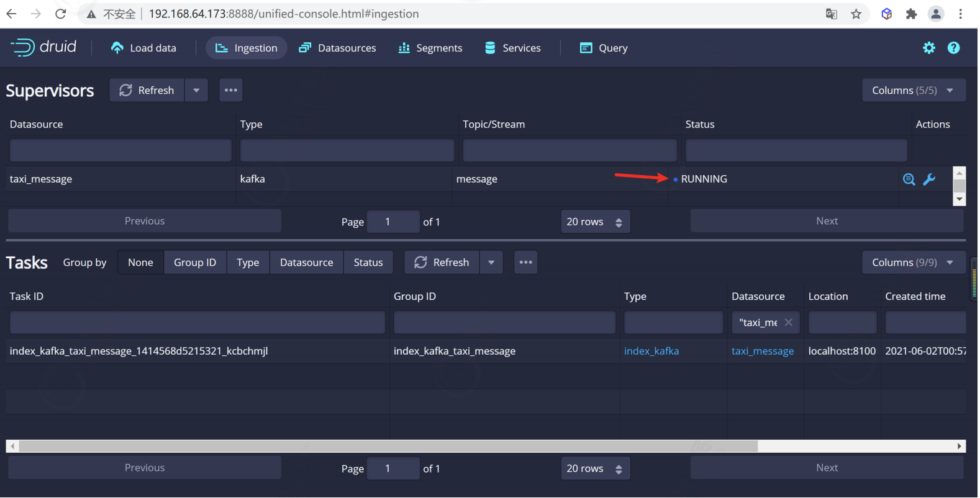Open the browser profile avatar
This screenshot has height=498, width=980.
pyautogui.click(x=936, y=14)
